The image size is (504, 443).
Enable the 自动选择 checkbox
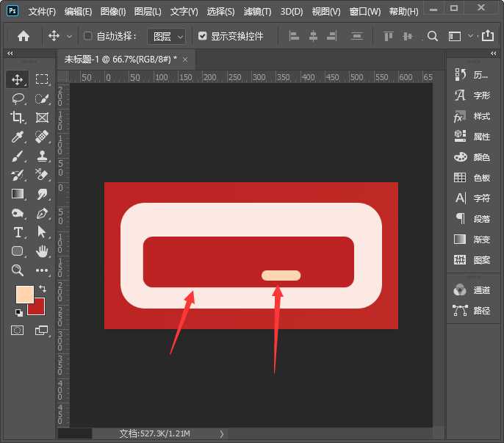point(88,36)
